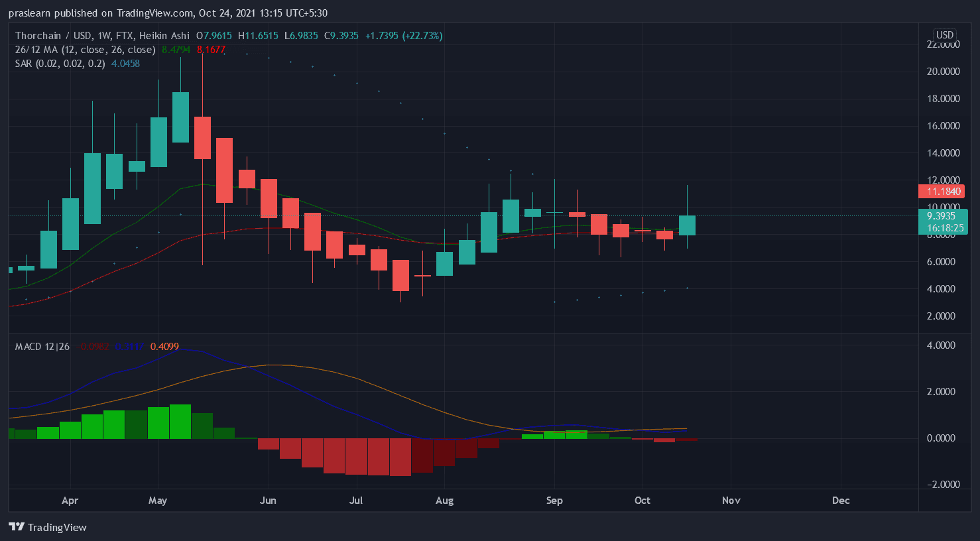Click the blue 4.0458 SAR value

click(125, 64)
